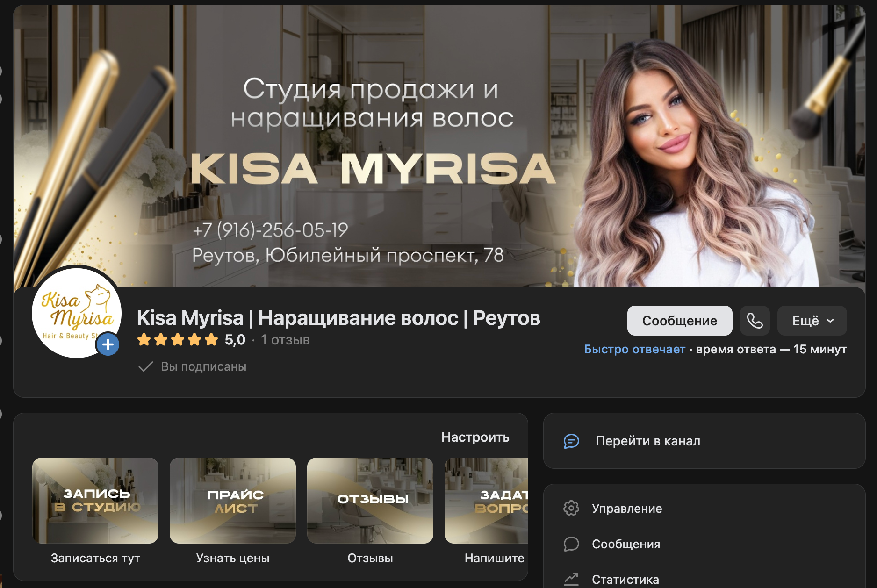Click the Отзывы label under card

click(370, 558)
